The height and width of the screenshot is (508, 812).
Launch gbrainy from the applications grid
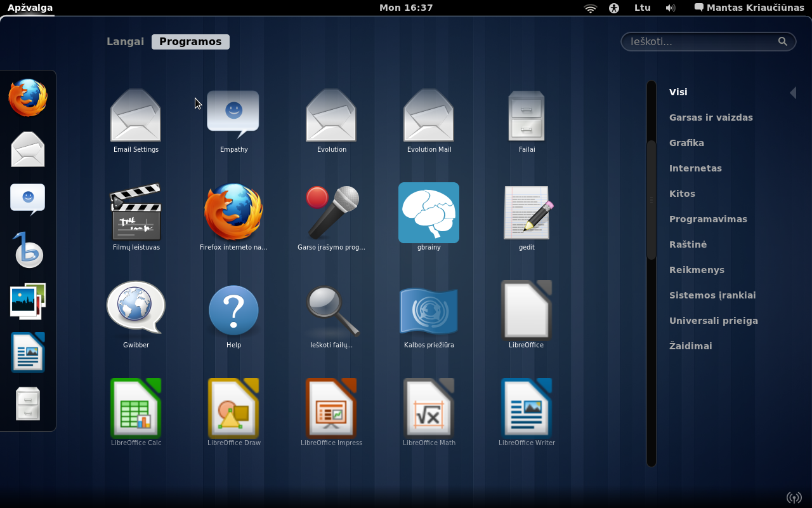point(429,213)
